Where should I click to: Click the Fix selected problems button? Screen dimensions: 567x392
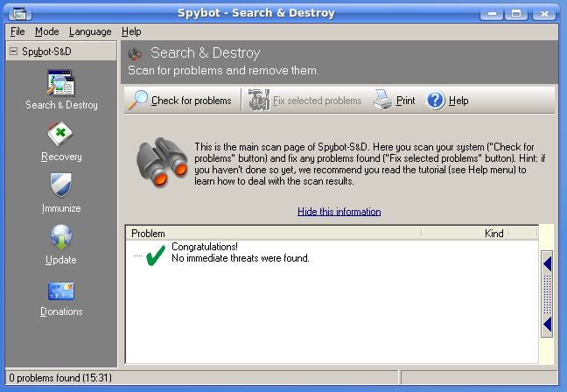click(x=305, y=101)
